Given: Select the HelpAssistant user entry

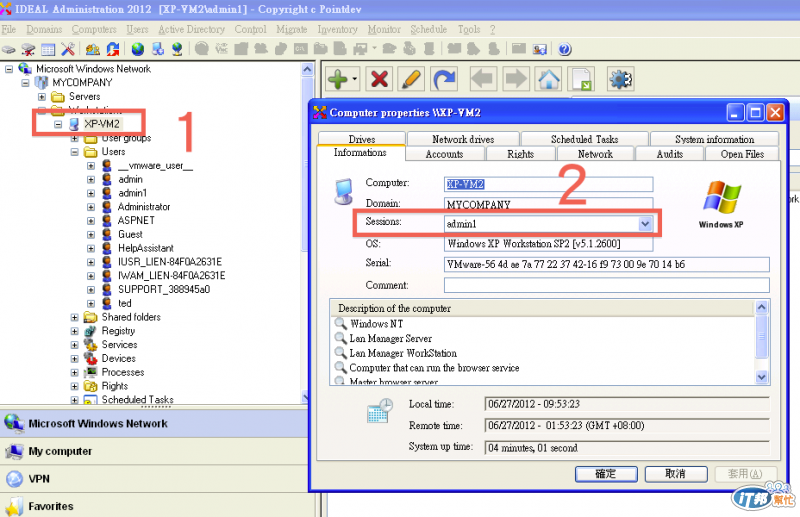Looking at the screenshot, I should point(145,248).
